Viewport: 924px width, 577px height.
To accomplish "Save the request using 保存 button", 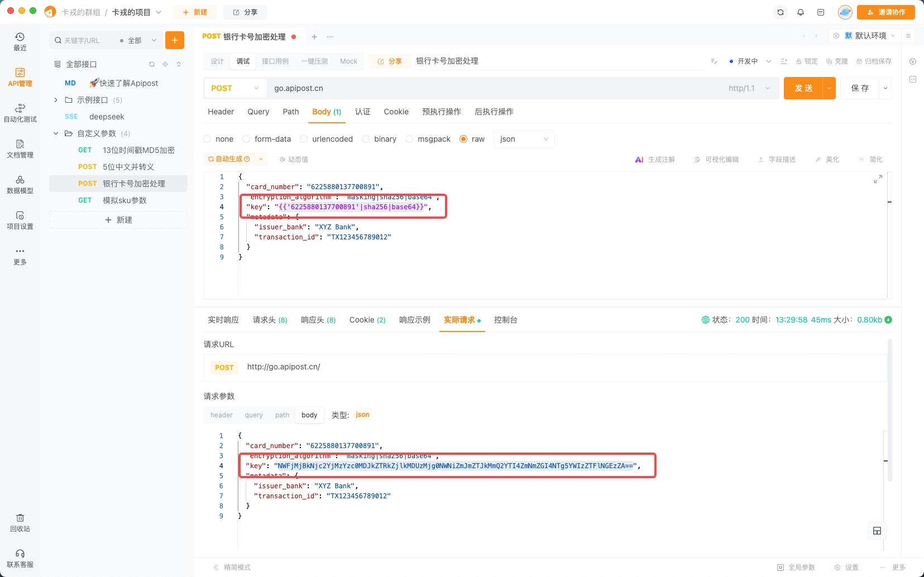I will [860, 88].
